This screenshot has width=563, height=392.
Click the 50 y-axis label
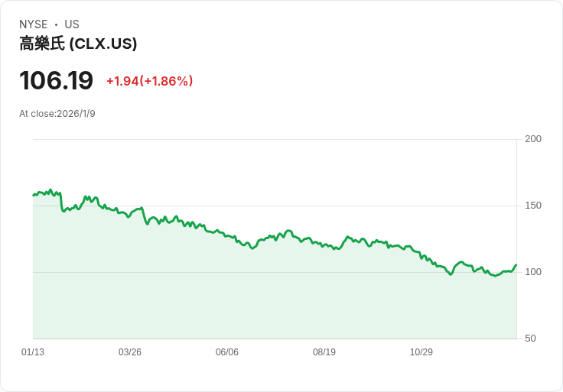pyautogui.click(x=530, y=339)
